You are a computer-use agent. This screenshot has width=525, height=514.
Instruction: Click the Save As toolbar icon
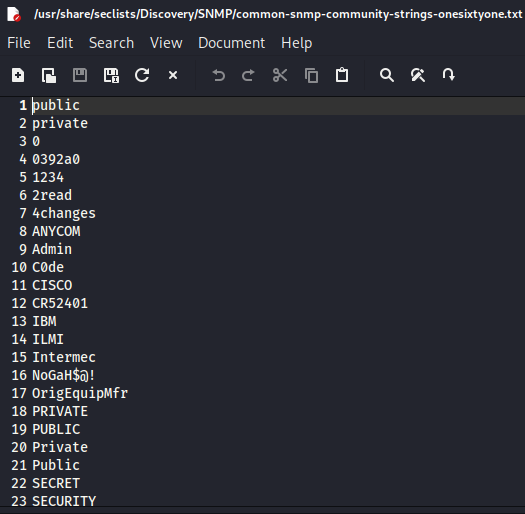(111, 75)
